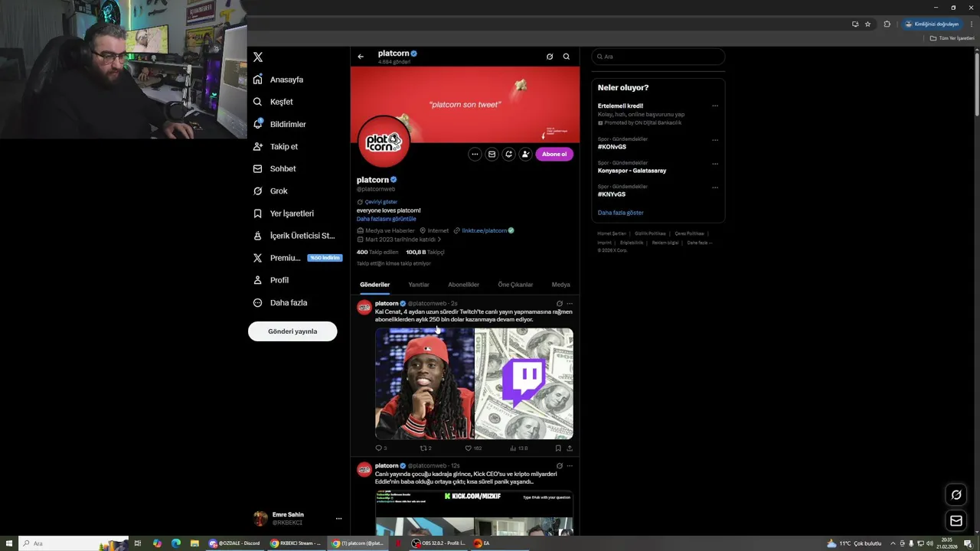Viewport: 980px width, 551px height.
Task: Open Takip et in sidebar
Action: point(276,146)
